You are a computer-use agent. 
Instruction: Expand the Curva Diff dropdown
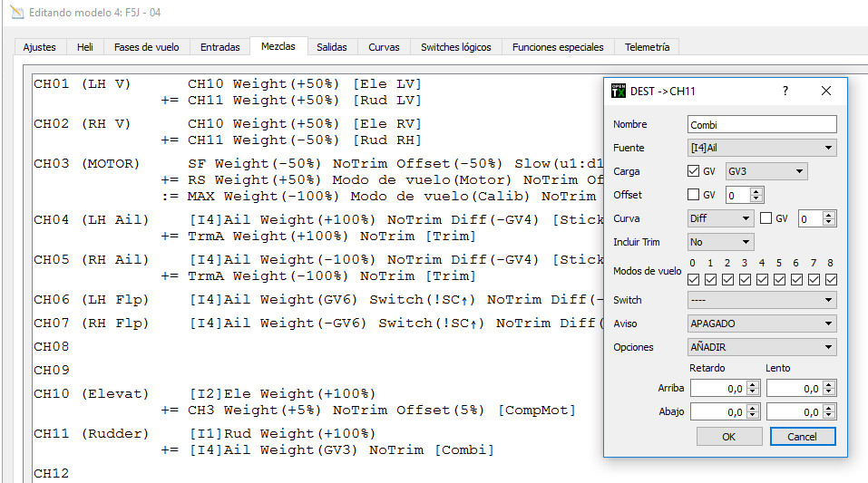tap(720, 218)
